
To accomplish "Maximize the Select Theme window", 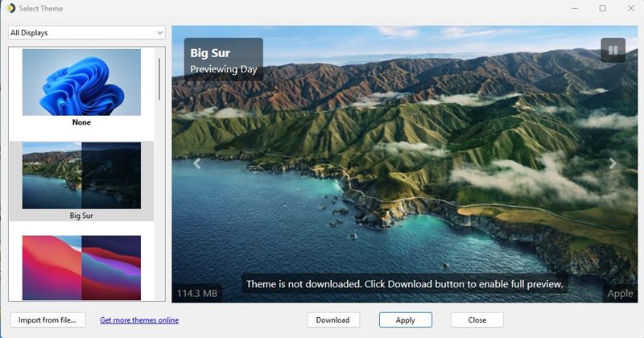I will pyautogui.click(x=602, y=8).
